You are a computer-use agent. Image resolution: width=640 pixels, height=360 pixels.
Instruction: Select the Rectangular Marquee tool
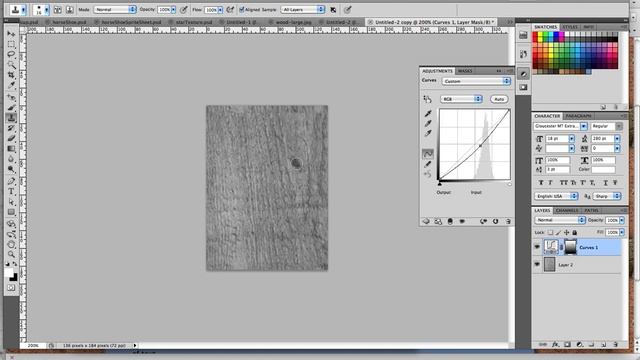point(11,44)
